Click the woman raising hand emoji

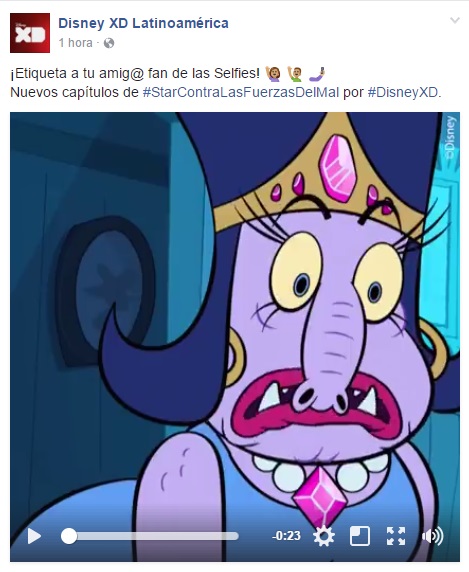pyautogui.click(x=273, y=74)
